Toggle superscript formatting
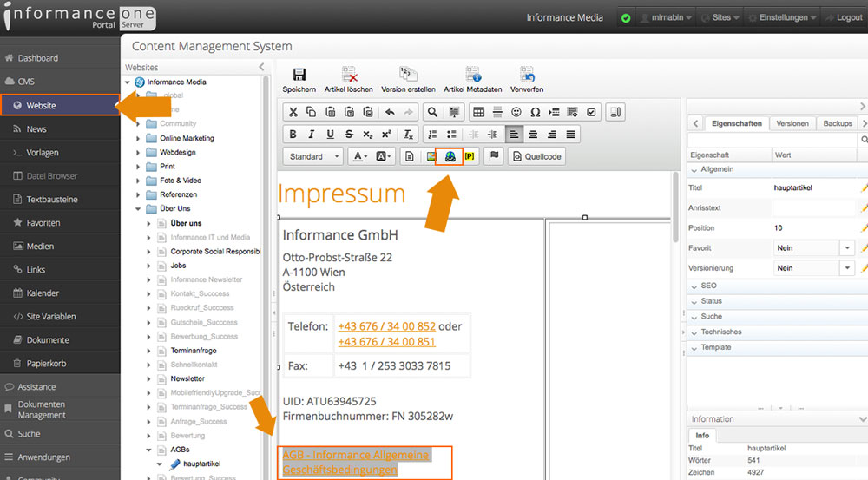The image size is (868, 480). [386, 135]
